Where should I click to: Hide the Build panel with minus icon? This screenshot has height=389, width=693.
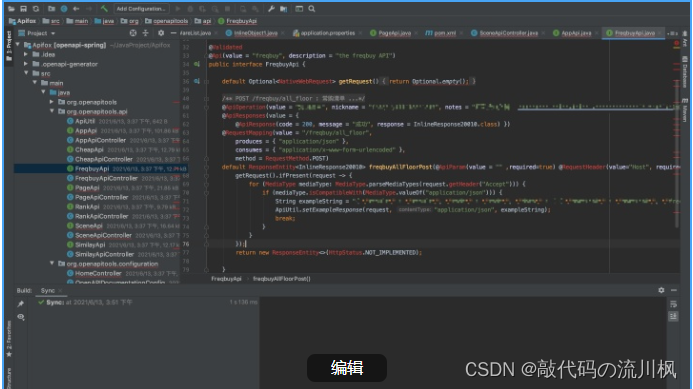[674, 290]
